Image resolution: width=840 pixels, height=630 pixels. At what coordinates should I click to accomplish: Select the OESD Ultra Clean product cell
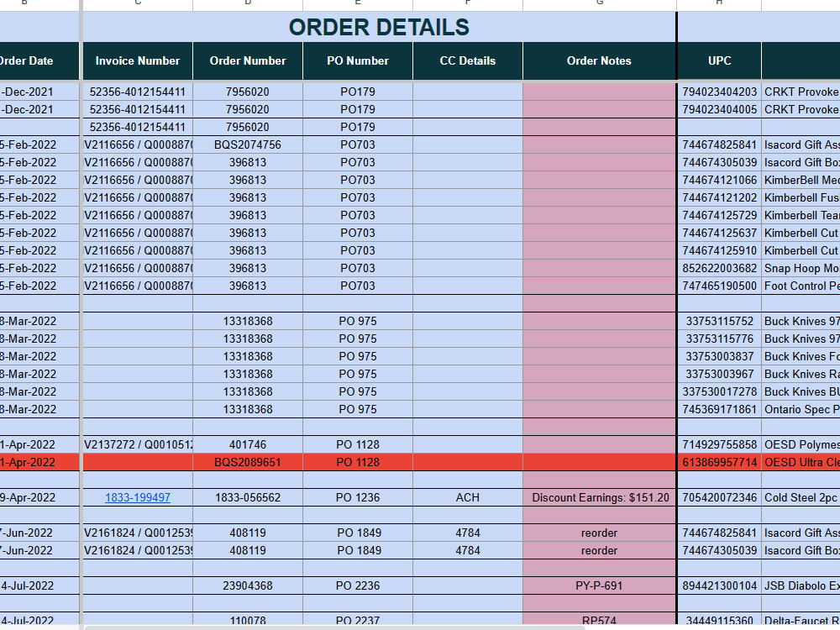801,462
